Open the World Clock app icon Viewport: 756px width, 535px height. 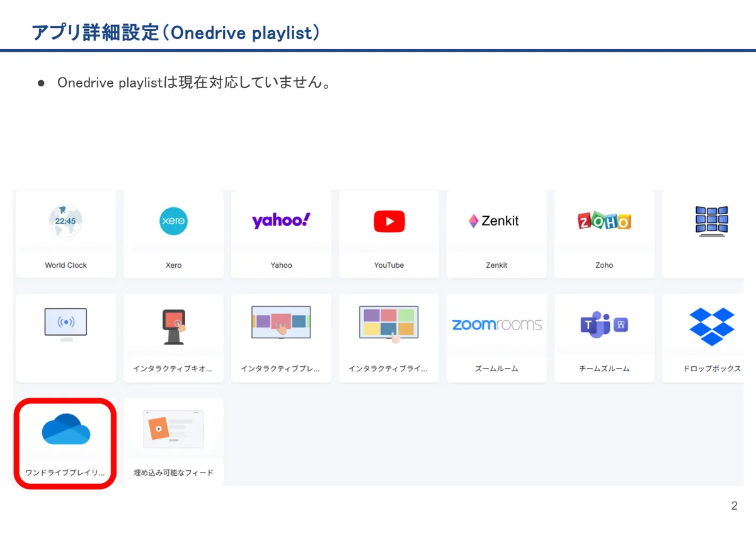(66, 221)
